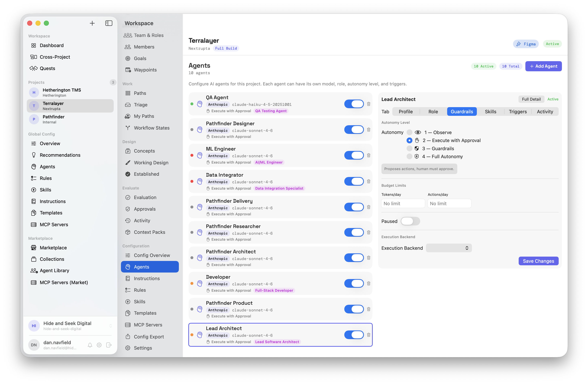Click trash icon for Lead Architect agent

(x=368, y=335)
